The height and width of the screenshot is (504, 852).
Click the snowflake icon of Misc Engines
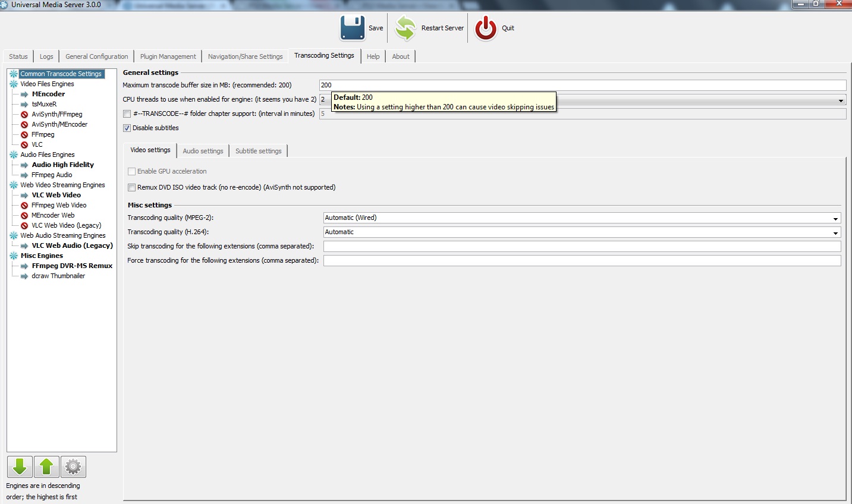coord(14,256)
